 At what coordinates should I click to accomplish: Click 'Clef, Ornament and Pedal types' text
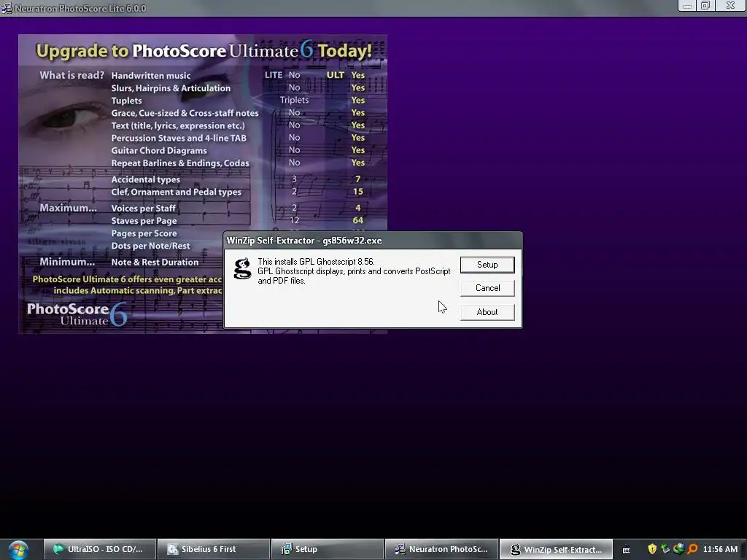[x=176, y=192]
